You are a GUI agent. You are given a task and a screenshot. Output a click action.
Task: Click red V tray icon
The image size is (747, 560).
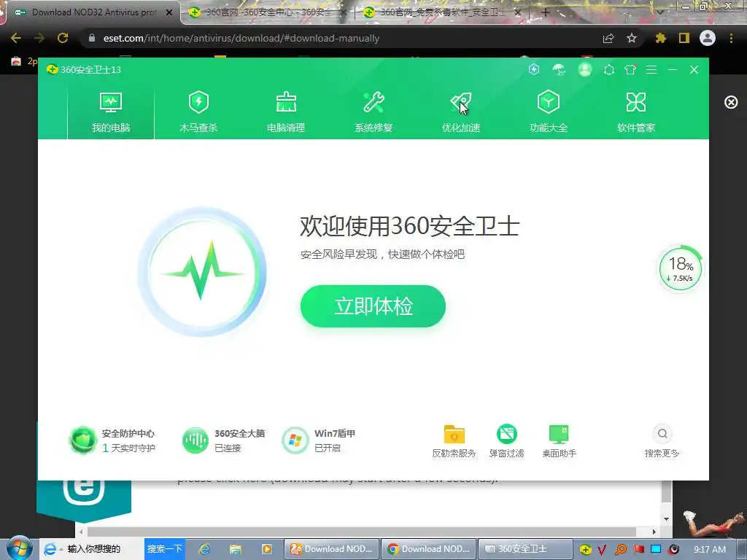coord(602,550)
